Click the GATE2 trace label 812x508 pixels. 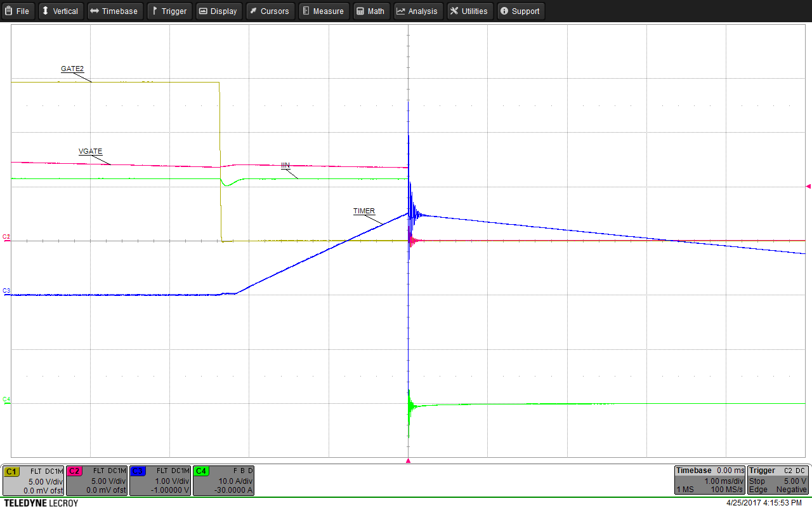tap(72, 69)
